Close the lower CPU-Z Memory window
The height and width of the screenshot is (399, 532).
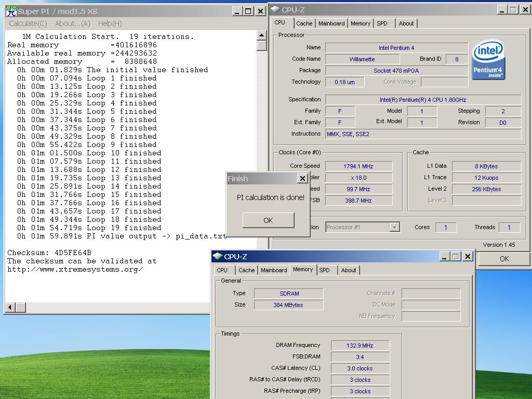[x=468, y=257]
